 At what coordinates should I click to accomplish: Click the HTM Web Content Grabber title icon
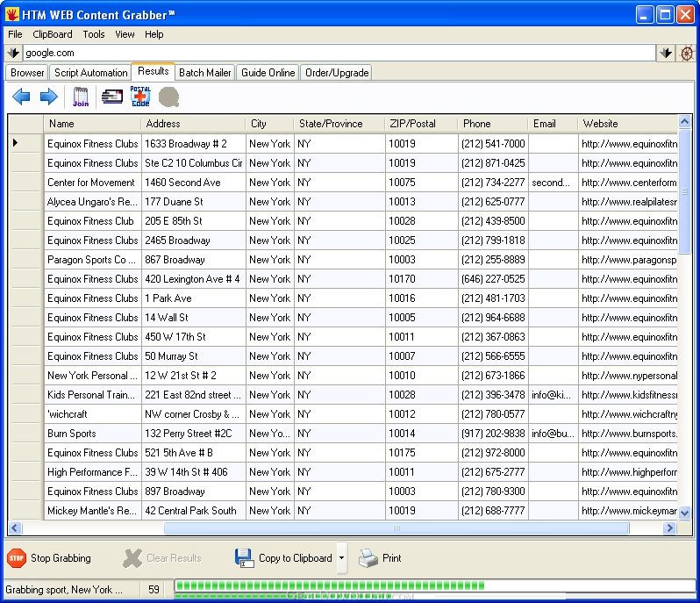point(12,14)
